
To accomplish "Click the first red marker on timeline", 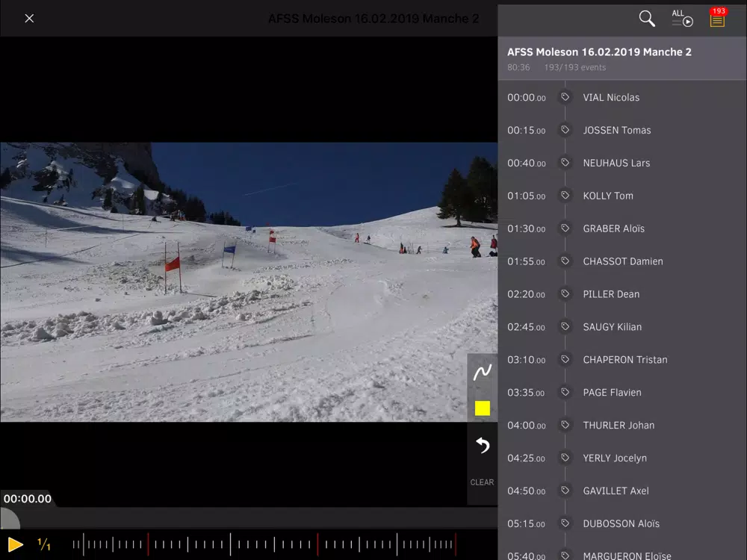I will click(148, 544).
